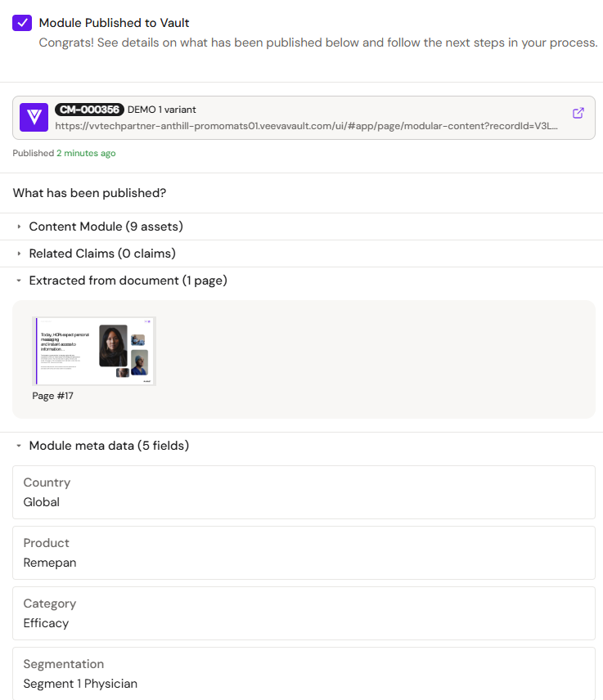The width and height of the screenshot is (603, 700).
Task: Collapse the Extracted from document arrow
Action: coord(19,280)
